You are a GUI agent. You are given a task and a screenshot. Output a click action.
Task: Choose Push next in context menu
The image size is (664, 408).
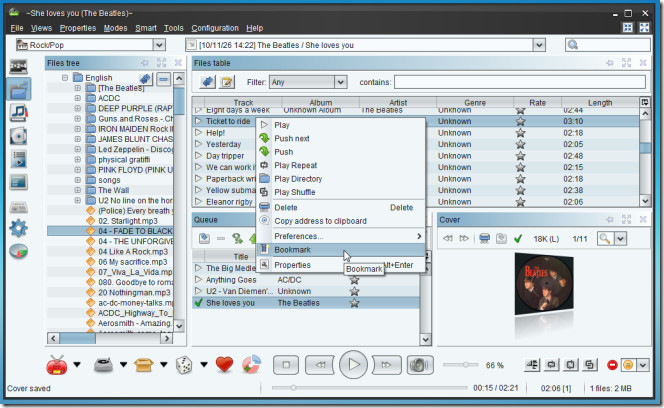pyautogui.click(x=341, y=138)
